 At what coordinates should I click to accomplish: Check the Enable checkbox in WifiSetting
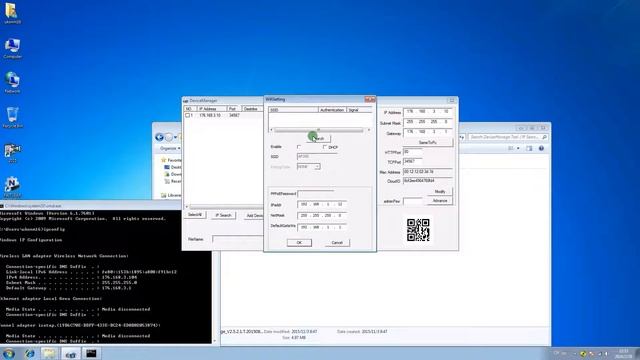[x=299, y=147]
